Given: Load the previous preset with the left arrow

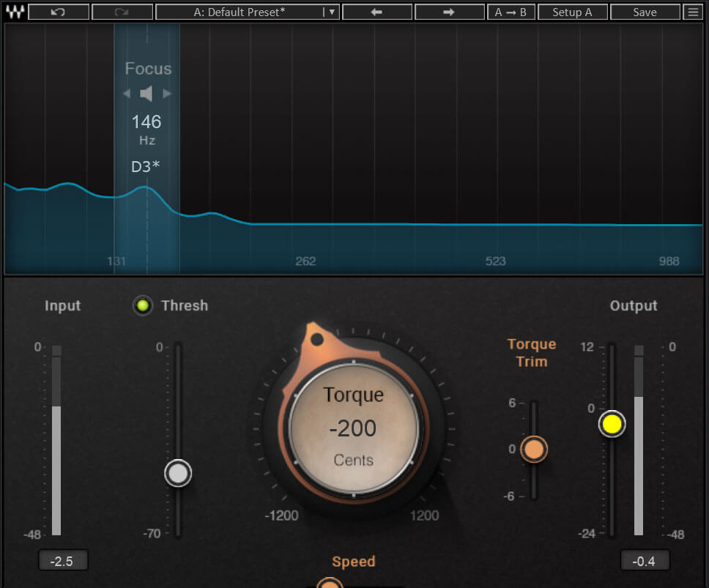Looking at the screenshot, I should click(x=377, y=12).
